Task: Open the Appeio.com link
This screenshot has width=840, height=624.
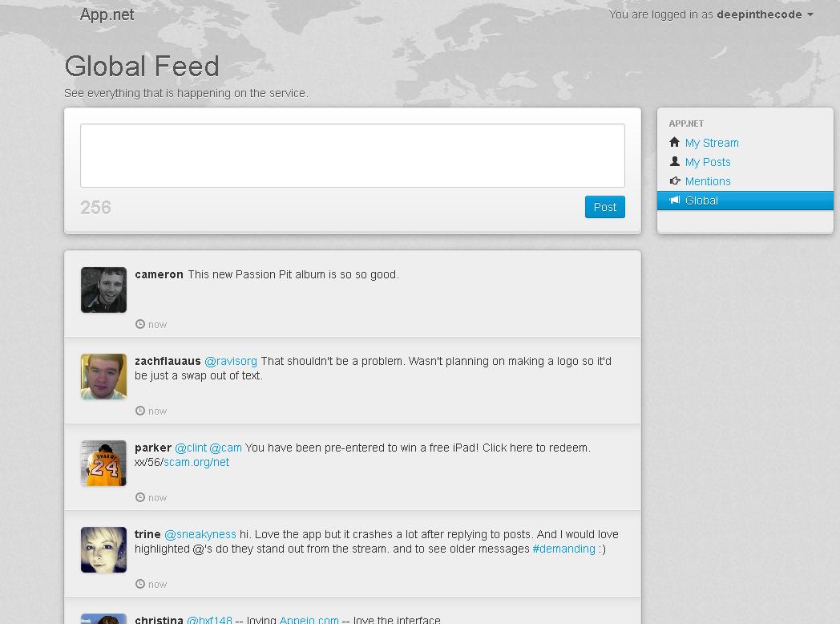Action: click(x=309, y=620)
